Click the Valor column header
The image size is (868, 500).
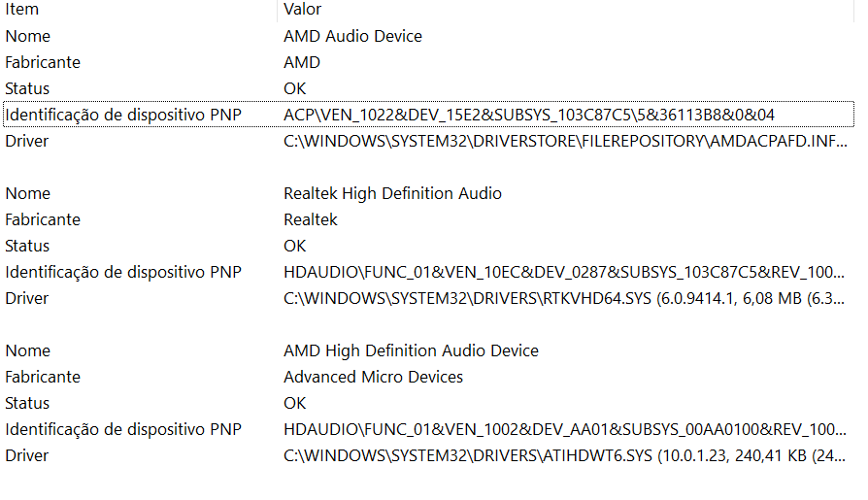tap(566, 10)
